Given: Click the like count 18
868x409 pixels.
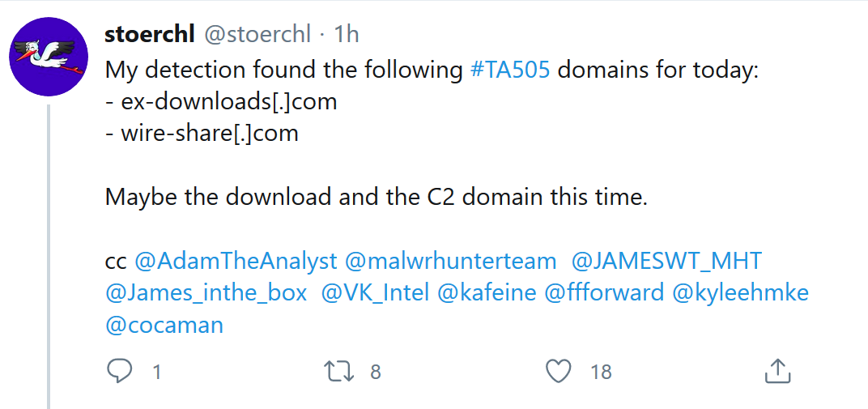Looking at the screenshot, I should [x=601, y=372].
